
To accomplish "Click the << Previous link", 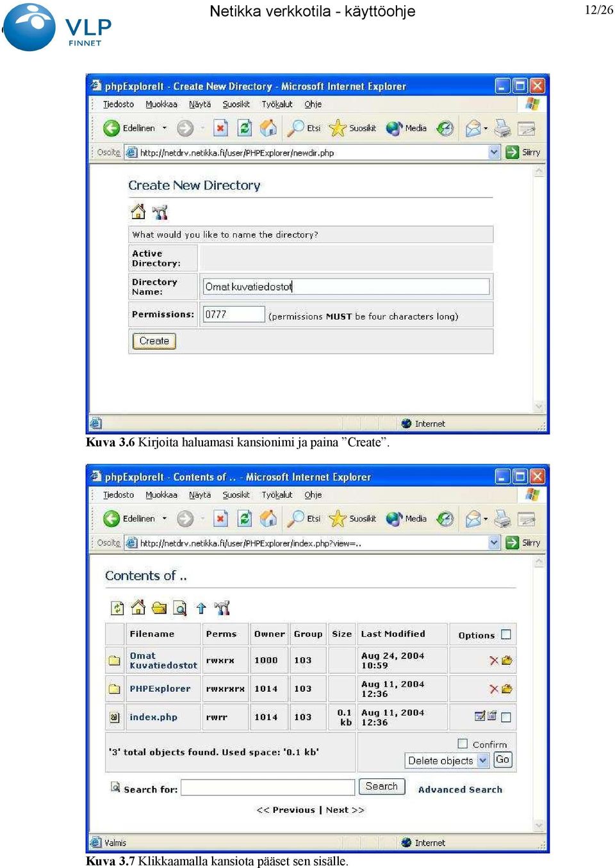I will [286, 810].
